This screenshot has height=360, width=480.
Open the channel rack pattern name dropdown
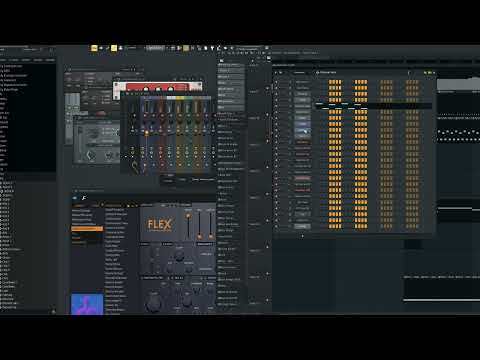(328, 72)
